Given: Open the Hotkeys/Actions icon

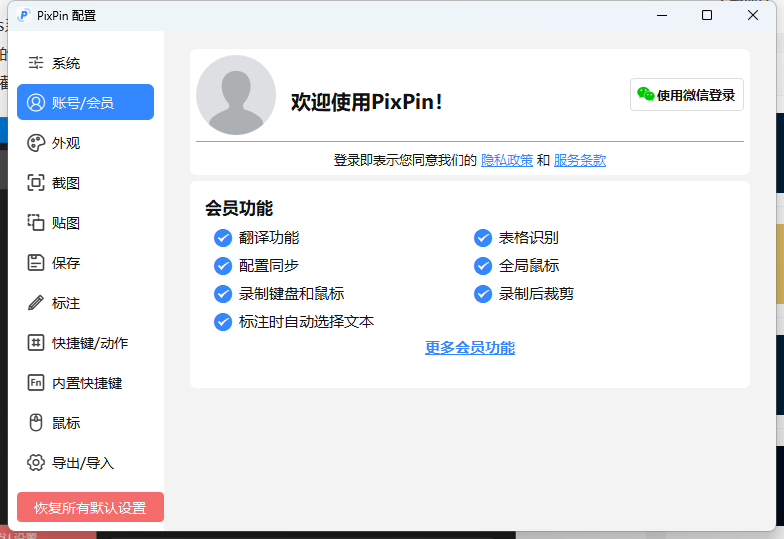Looking at the screenshot, I should coord(36,343).
